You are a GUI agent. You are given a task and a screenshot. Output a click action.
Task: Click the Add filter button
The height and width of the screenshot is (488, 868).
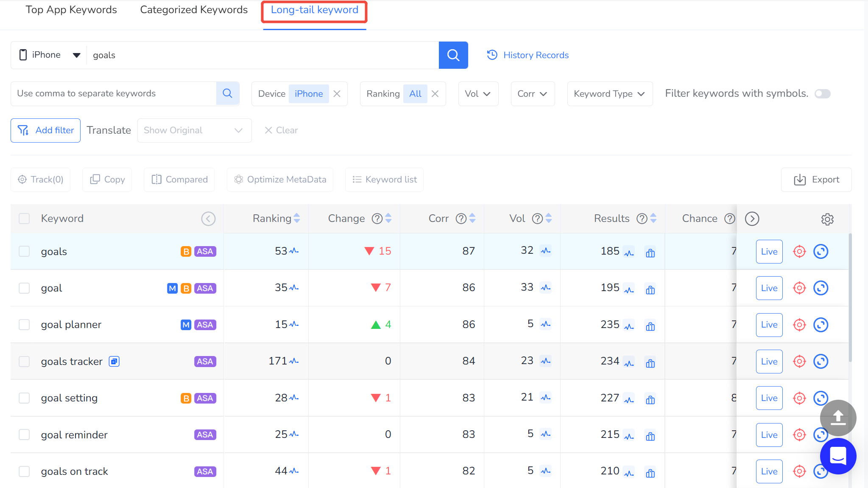tap(45, 130)
